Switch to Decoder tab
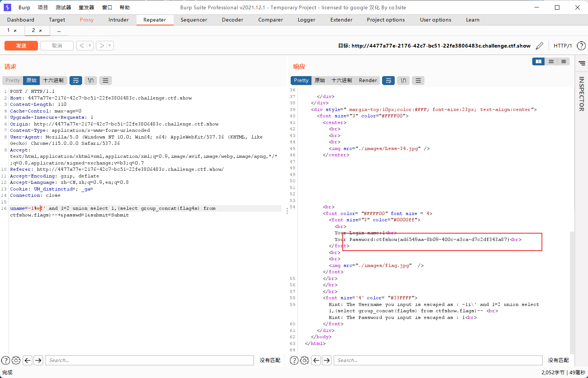 232,20
